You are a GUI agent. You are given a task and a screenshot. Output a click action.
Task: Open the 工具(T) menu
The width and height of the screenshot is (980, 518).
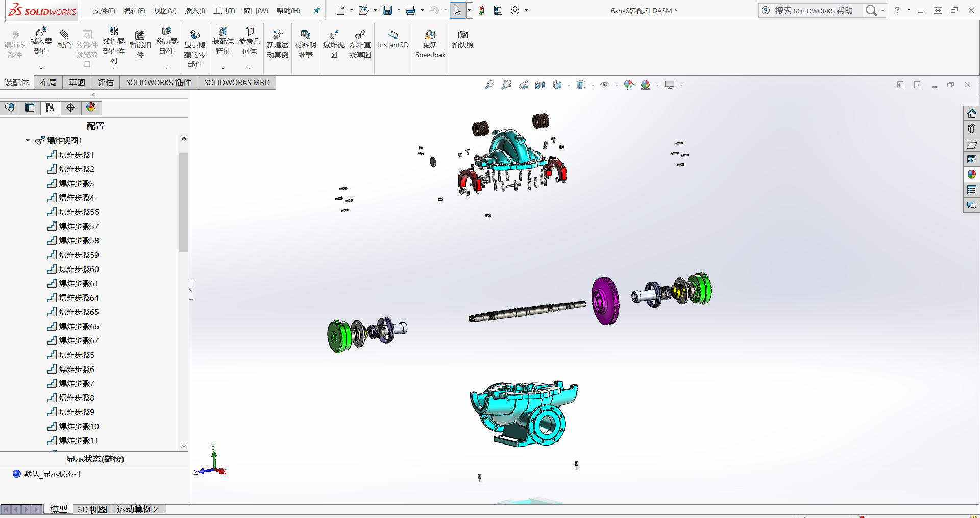(x=224, y=11)
